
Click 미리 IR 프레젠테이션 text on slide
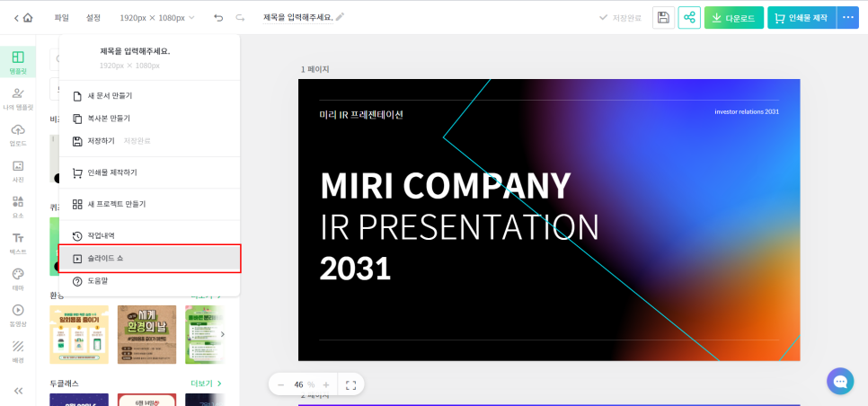361,114
